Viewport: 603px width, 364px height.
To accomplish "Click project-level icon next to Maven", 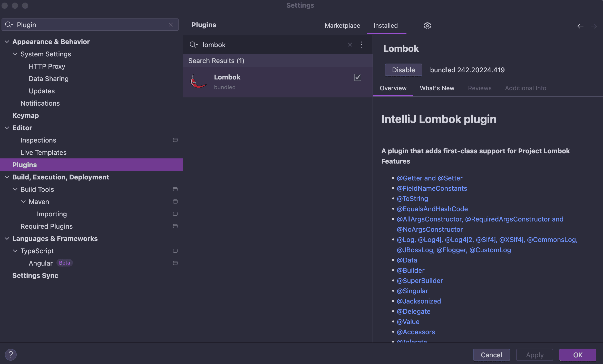I will tap(175, 201).
